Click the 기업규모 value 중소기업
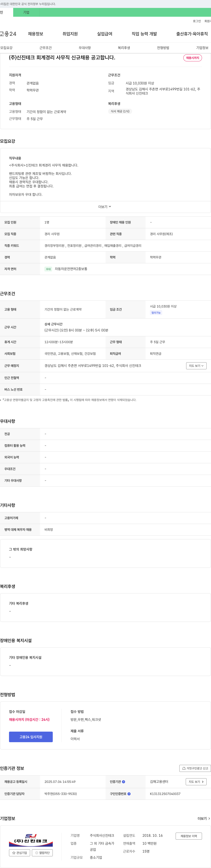The height and width of the screenshot is (868, 211). [x=96, y=857]
